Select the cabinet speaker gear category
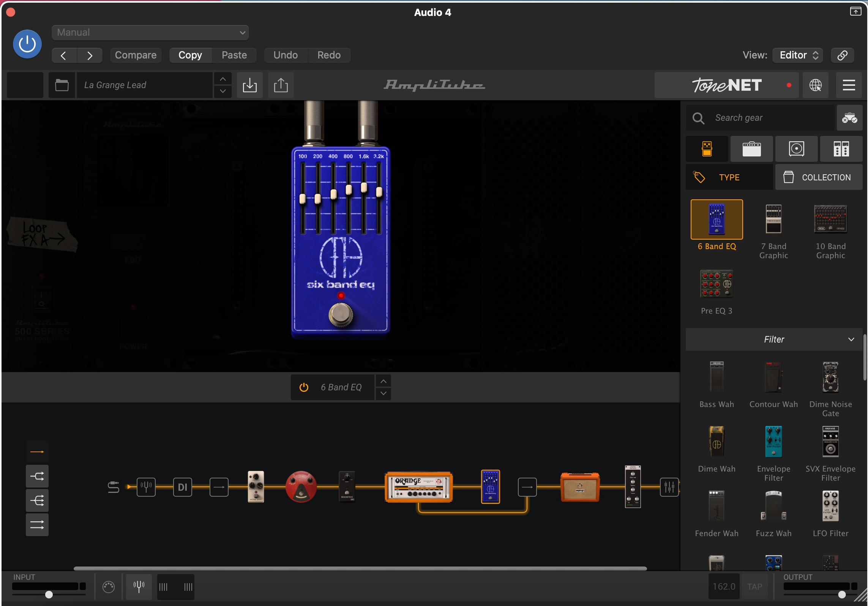 click(x=797, y=149)
